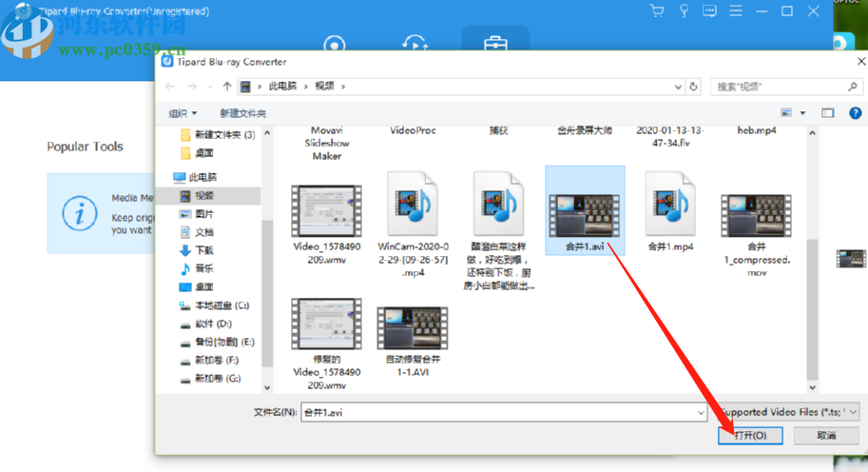
Task: Open the 组织 dropdown menu
Action: tap(183, 113)
